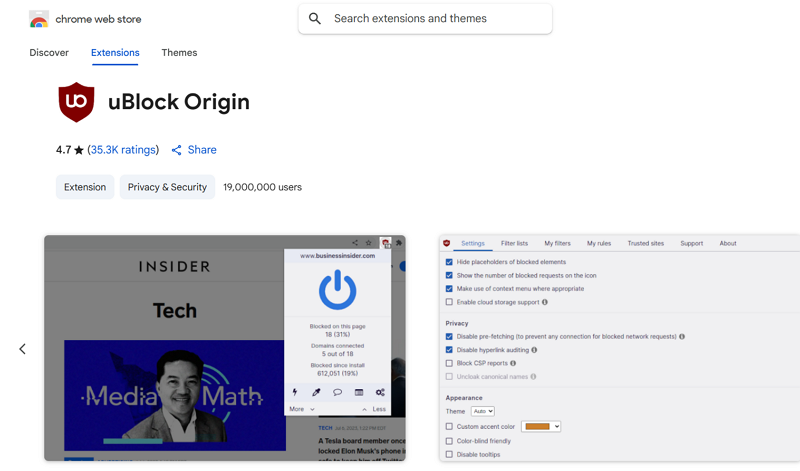Click the Chrome Web Store logo icon
The height and width of the screenshot is (471, 800).
(x=39, y=19)
